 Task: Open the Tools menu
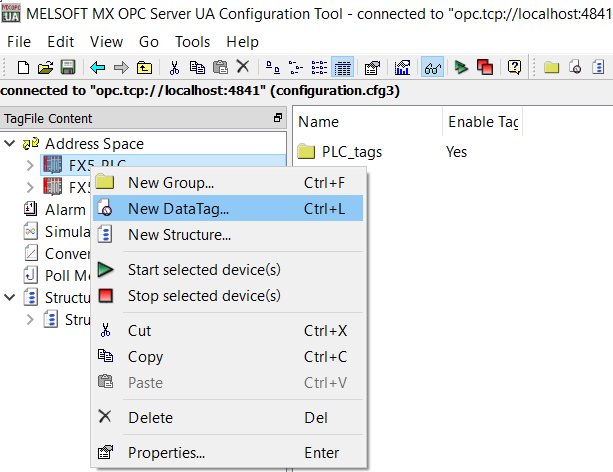[x=192, y=42]
